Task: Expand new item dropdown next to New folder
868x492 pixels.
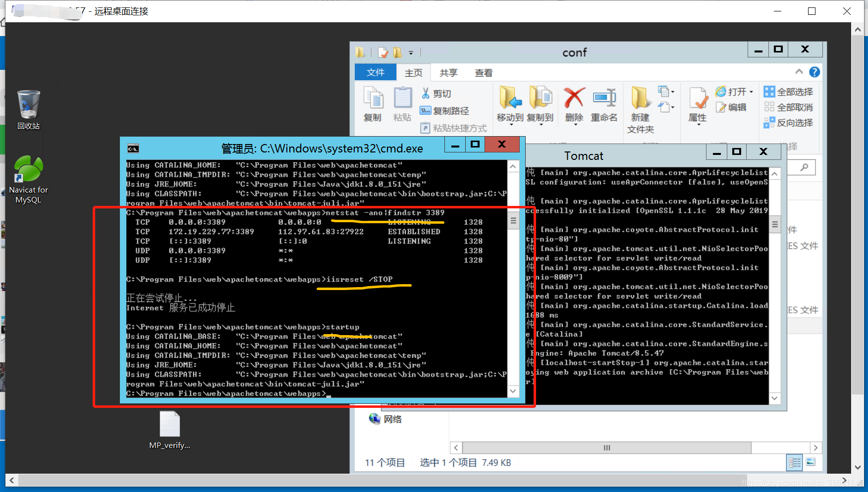Action: click(666, 92)
